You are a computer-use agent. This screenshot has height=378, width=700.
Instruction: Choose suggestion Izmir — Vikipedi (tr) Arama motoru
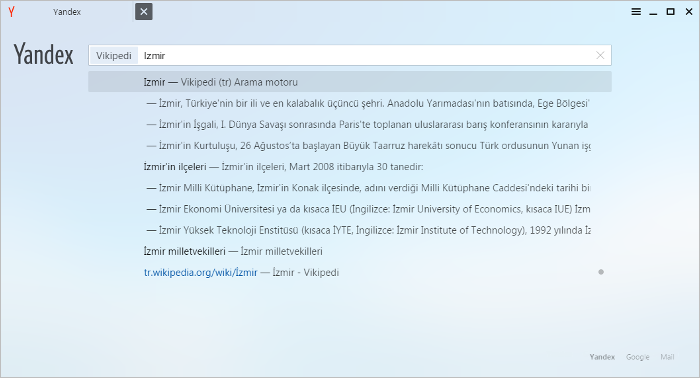coord(350,82)
